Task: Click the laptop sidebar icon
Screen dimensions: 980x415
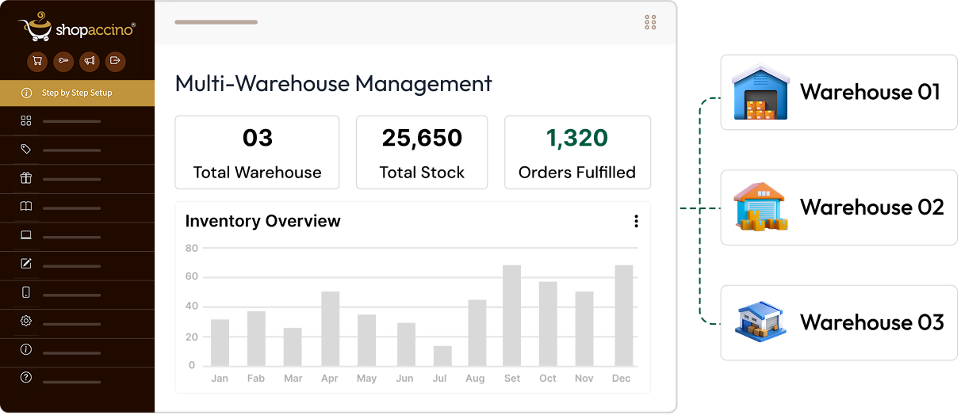Action: point(26,235)
